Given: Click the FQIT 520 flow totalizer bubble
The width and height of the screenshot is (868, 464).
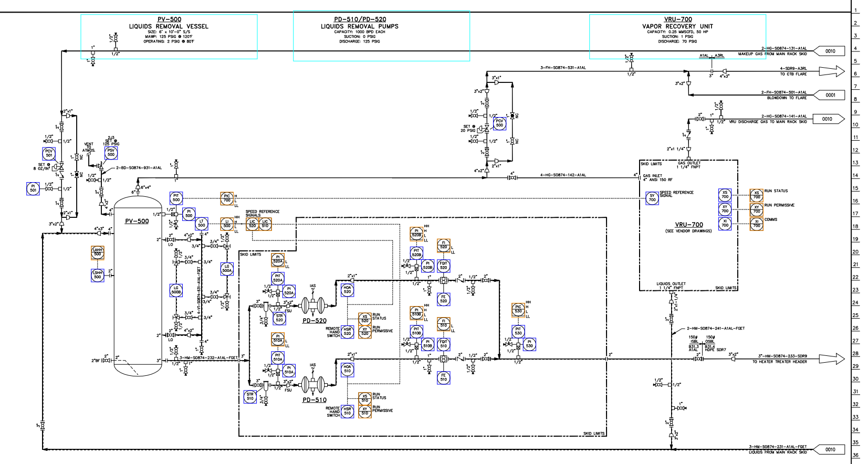Looking at the screenshot, I should pos(444,266).
